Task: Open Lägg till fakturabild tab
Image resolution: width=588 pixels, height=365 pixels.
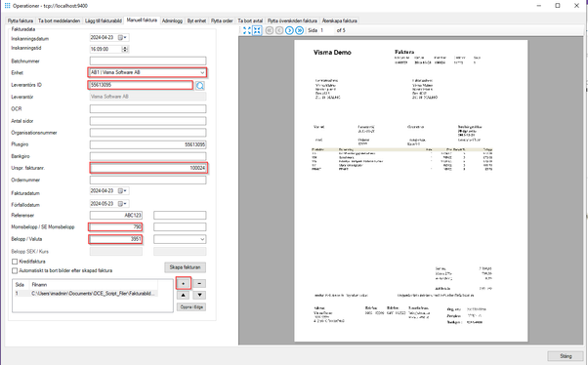Action: pyautogui.click(x=104, y=21)
